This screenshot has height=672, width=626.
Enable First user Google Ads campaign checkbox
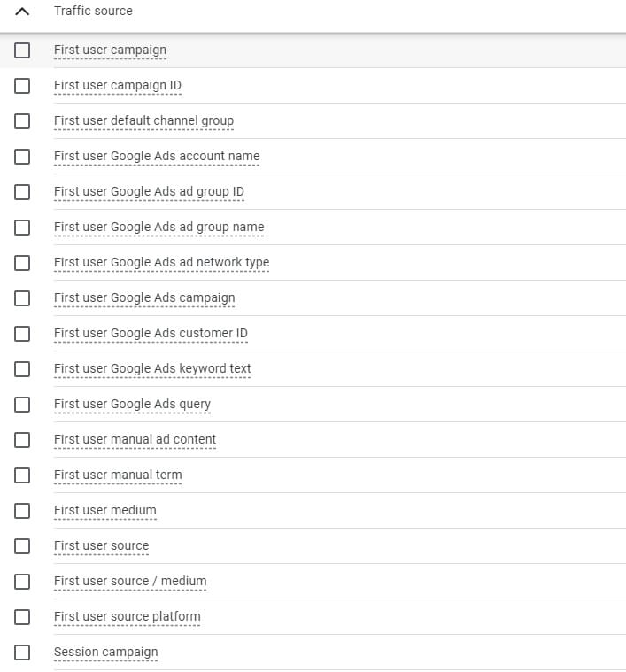pos(22,298)
